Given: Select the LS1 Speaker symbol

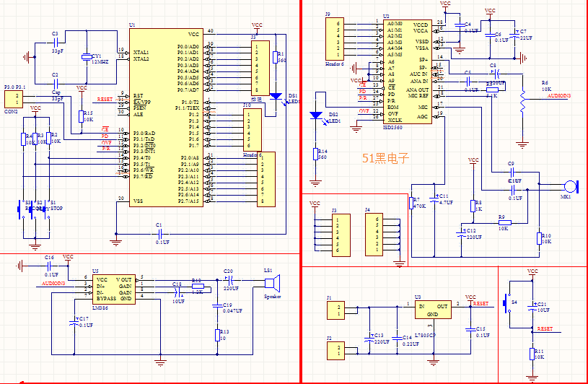Looking at the screenshot, I should [273, 283].
